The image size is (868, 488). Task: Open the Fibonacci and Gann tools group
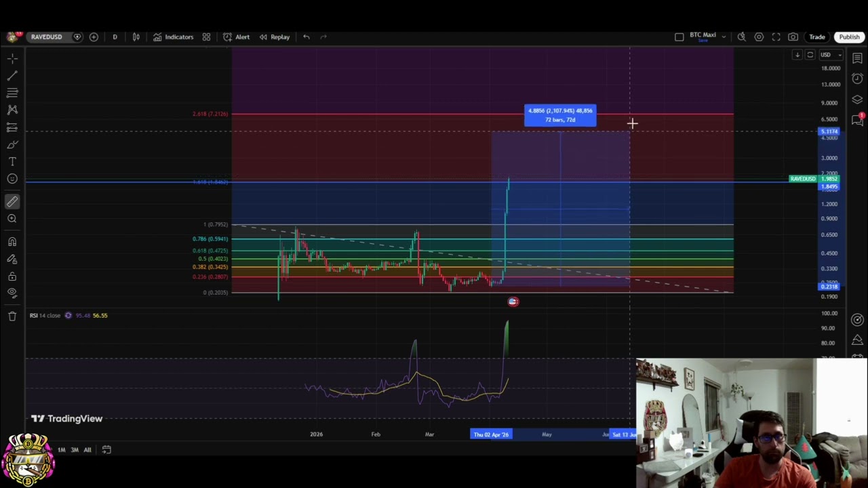(x=12, y=92)
